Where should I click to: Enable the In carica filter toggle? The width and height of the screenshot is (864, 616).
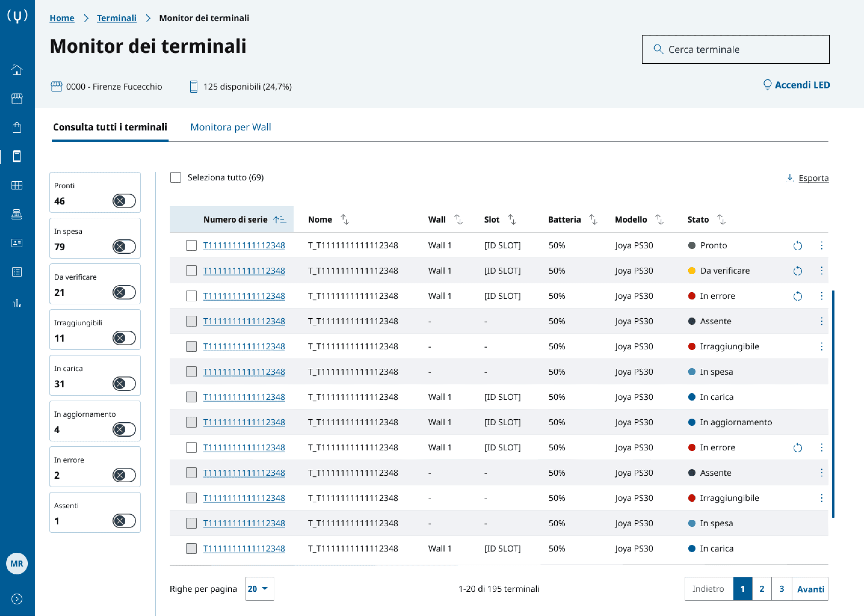tap(124, 384)
